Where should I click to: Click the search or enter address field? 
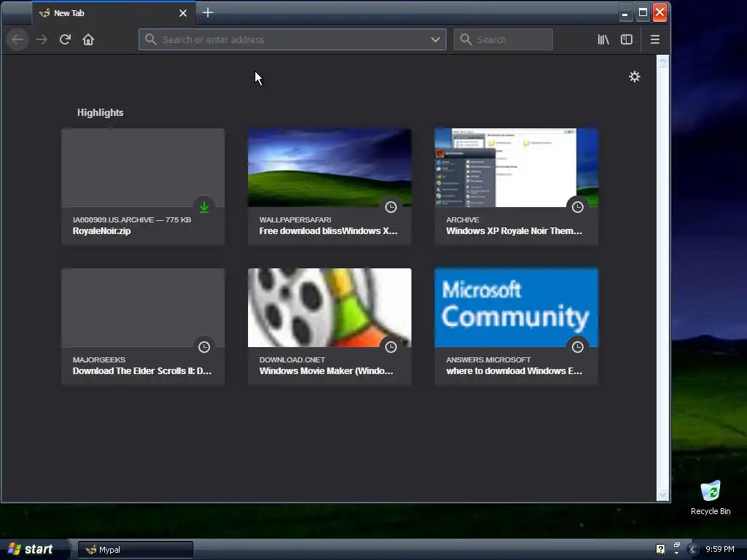click(x=293, y=39)
